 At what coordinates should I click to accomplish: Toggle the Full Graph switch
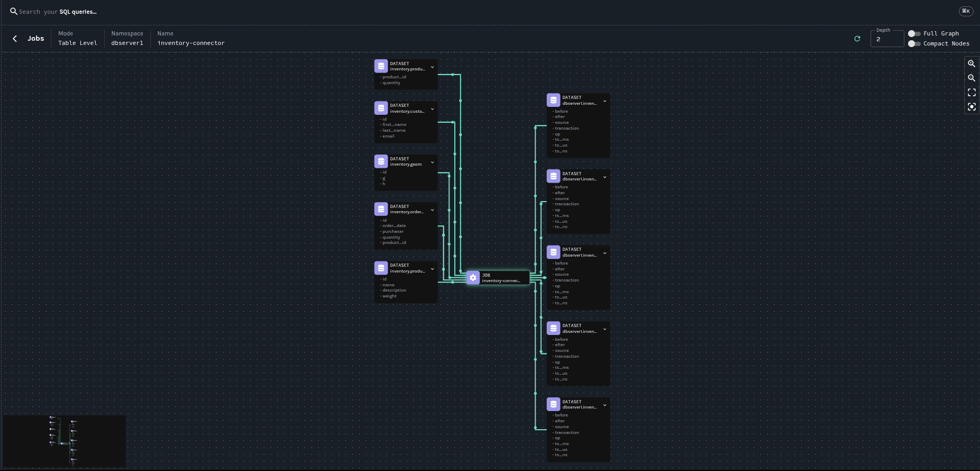914,33
